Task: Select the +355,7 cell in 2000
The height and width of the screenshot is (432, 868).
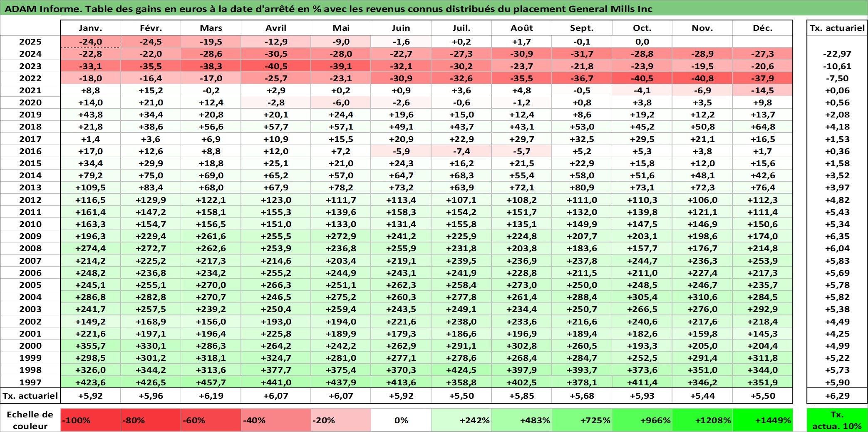Action: pyautogui.click(x=90, y=346)
